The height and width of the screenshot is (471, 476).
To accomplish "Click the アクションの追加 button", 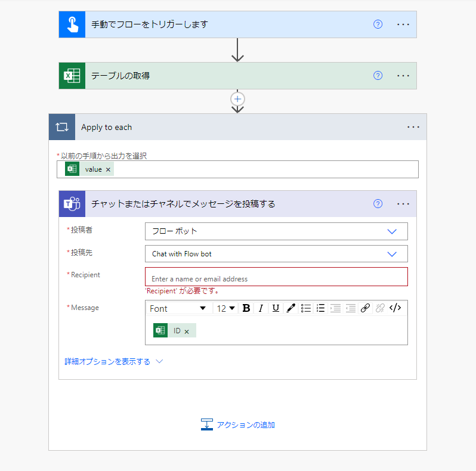I will (238, 425).
